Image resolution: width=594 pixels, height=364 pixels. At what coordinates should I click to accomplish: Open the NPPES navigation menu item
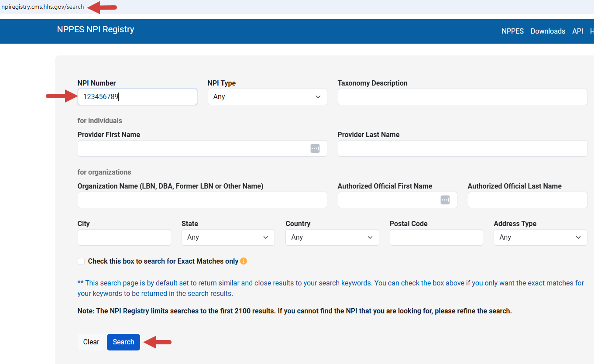(512, 31)
